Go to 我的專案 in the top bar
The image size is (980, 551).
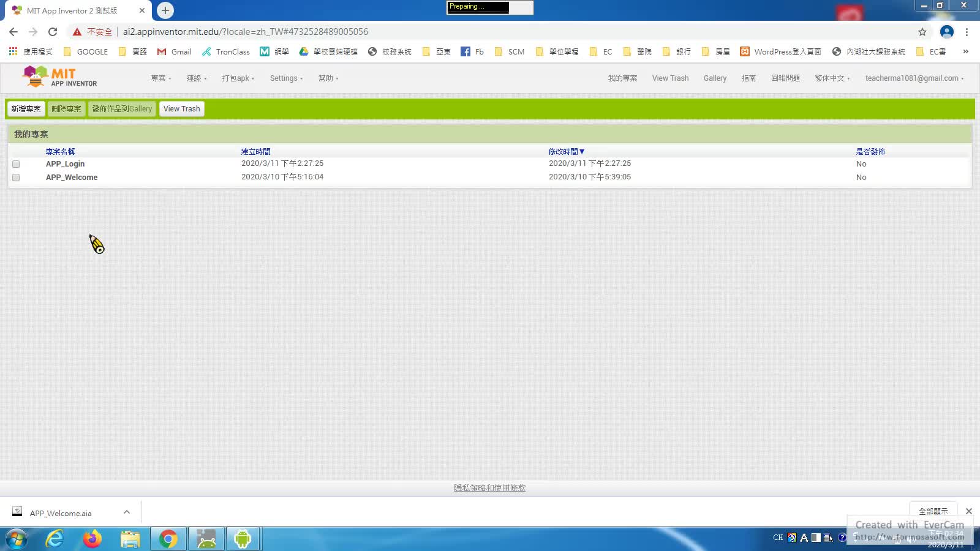[x=622, y=78]
